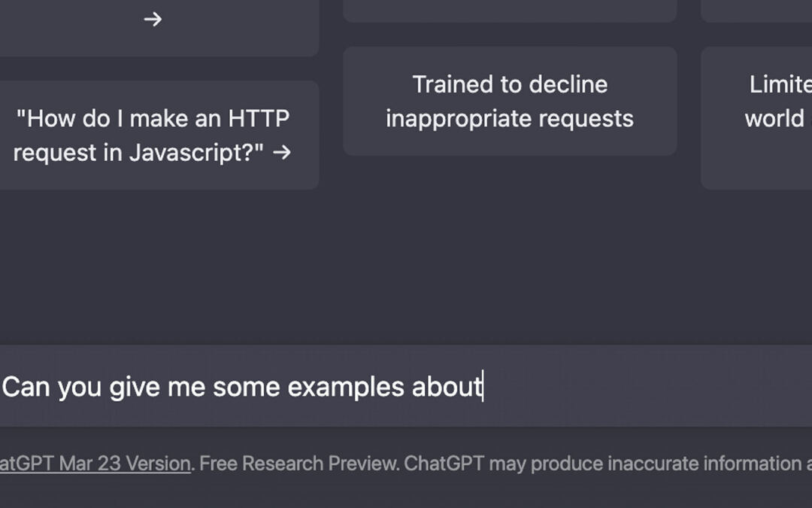Viewport: 812px width, 508px height.
Task: Place cursor after "about" in the message box
Action: pyautogui.click(x=483, y=387)
